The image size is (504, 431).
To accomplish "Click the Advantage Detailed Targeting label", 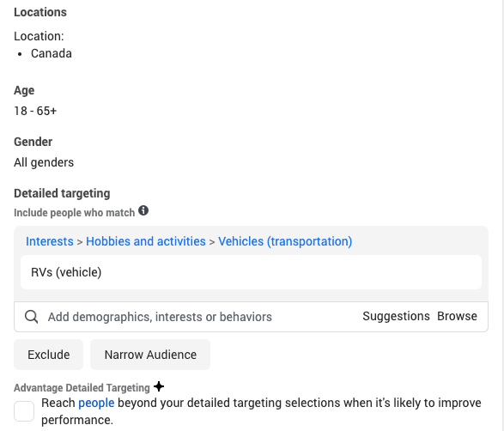I will [x=82, y=388].
